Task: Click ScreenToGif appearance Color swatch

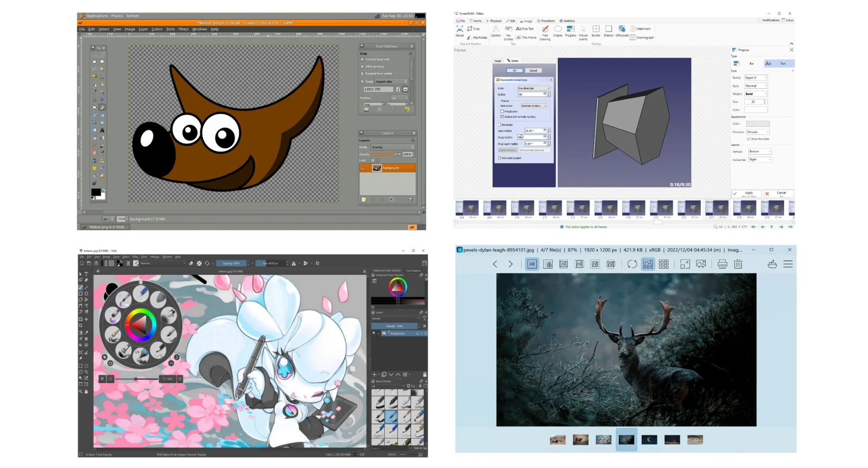Action: click(x=758, y=124)
